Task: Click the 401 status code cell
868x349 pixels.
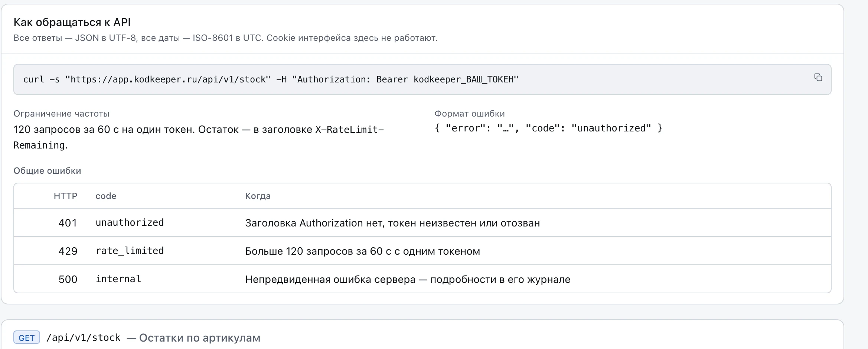Action: 68,223
